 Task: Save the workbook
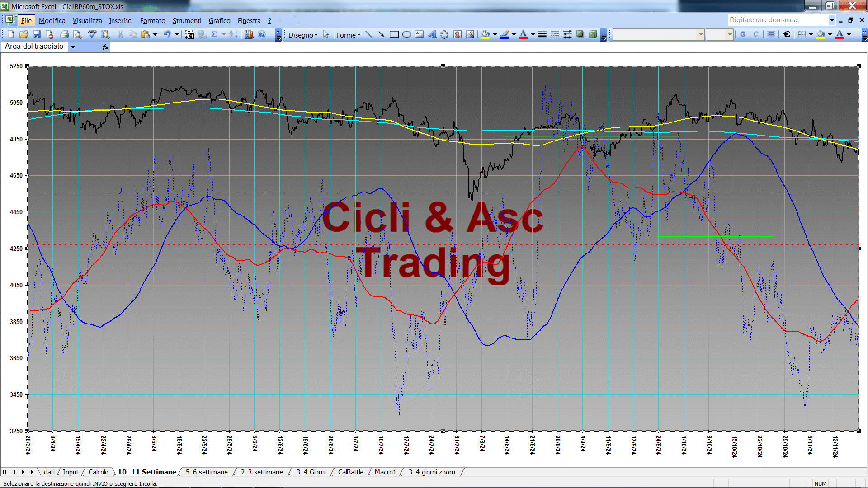tap(37, 34)
